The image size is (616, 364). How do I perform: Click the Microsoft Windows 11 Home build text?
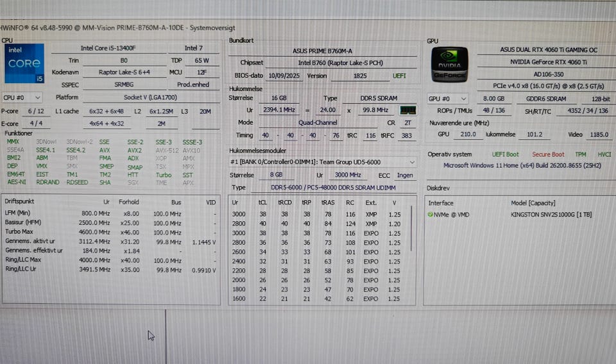tap(522, 165)
